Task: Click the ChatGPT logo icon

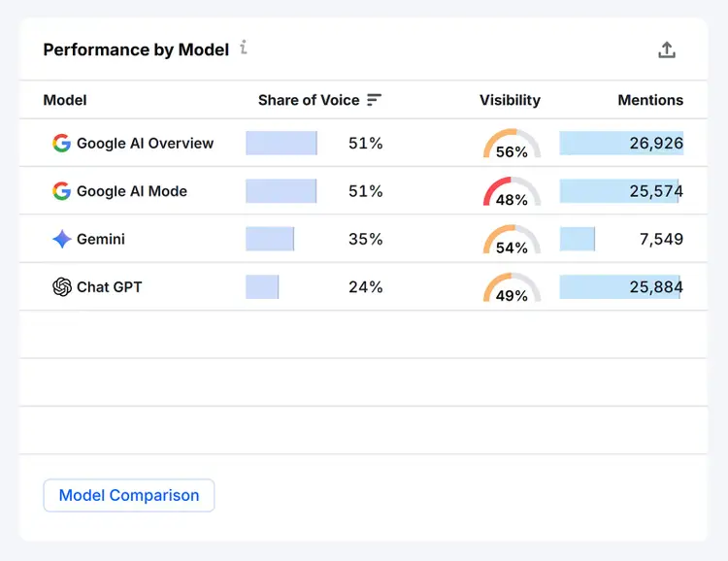Action: click(62, 287)
